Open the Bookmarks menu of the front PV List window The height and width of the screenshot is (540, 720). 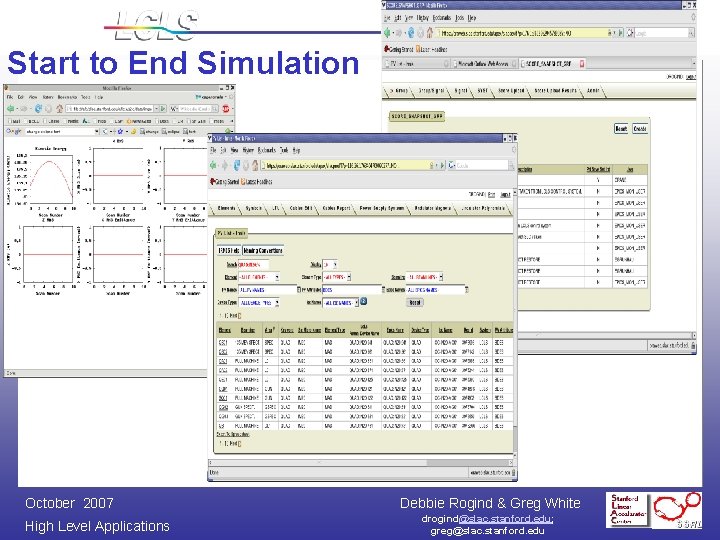[266, 150]
